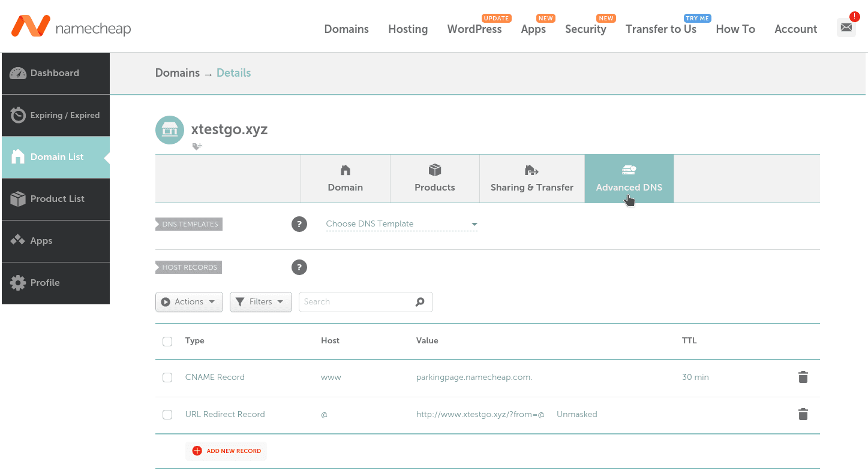Open the Security top menu

[585, 29]
